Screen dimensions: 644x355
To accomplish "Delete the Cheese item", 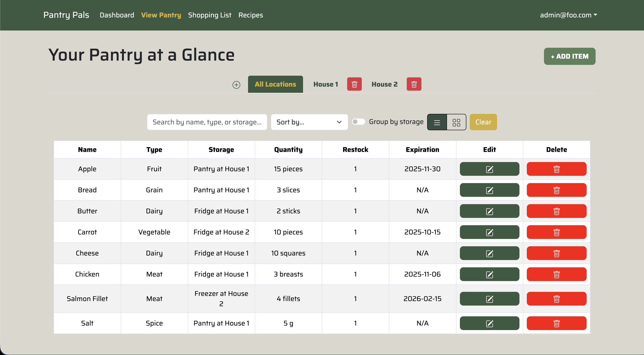I will click(x=556, y=253).
